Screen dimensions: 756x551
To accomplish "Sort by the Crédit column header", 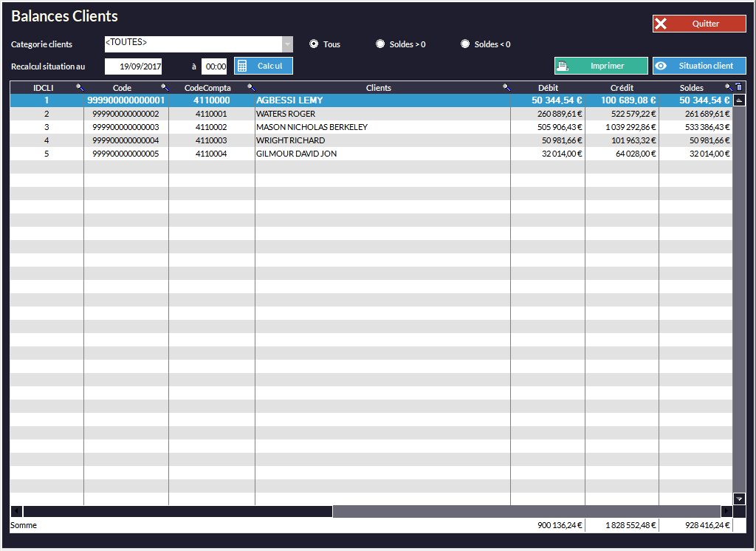I will [x=622, y=88].
